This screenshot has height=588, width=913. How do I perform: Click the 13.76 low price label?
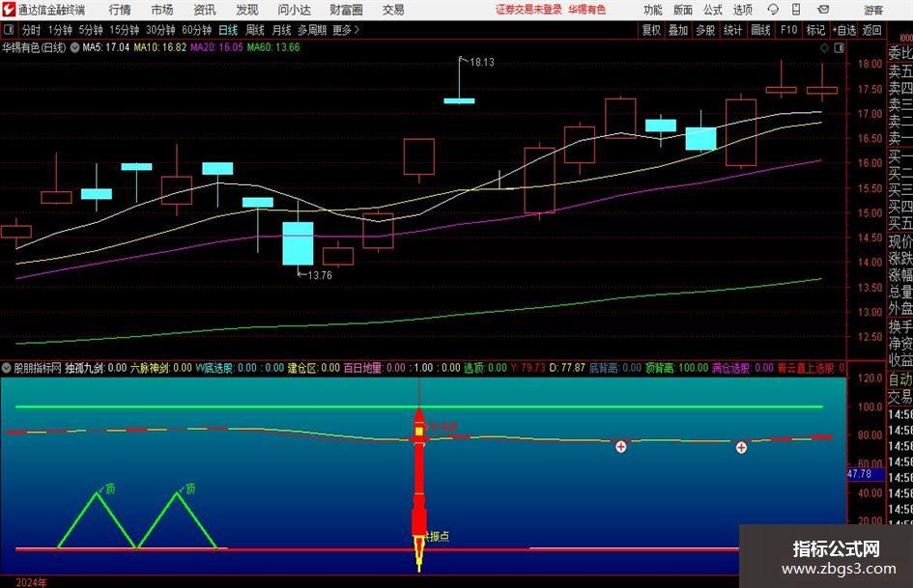coord(319,275)
